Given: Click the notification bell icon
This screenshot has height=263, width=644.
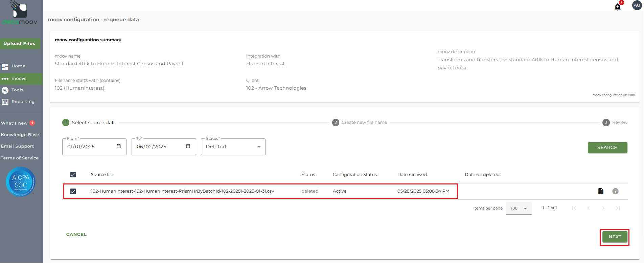Looking at the screenshot, I should [x=618, y=7].
